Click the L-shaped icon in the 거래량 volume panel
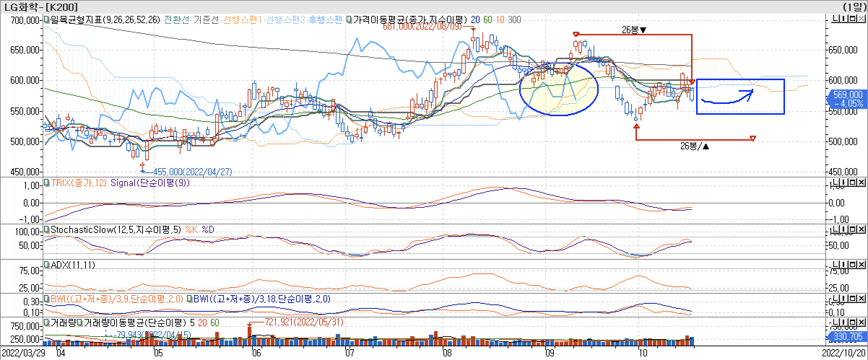The width and height of the screenshot is (868, 360). click(836, 322)
